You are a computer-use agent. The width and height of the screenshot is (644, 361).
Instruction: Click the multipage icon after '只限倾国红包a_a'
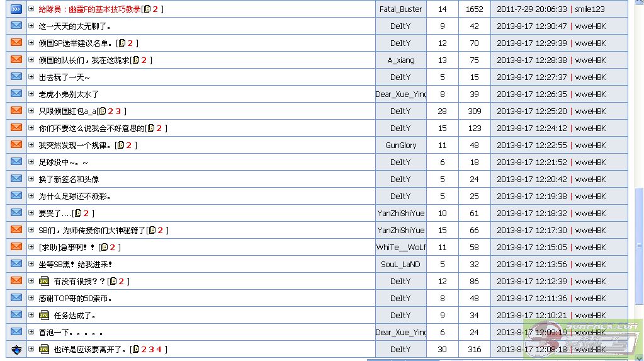tap(102, 112)
